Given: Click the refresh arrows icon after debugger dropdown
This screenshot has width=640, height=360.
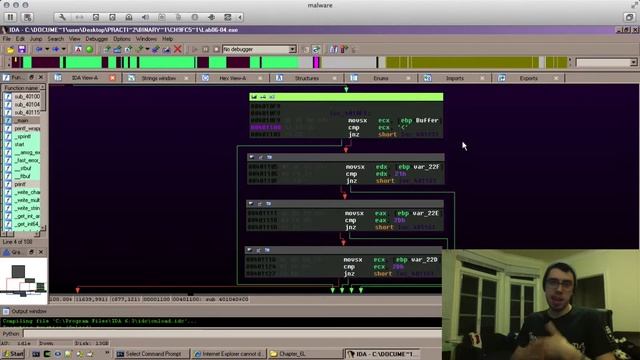Looking at the screenshot, I should coord(316,49).
